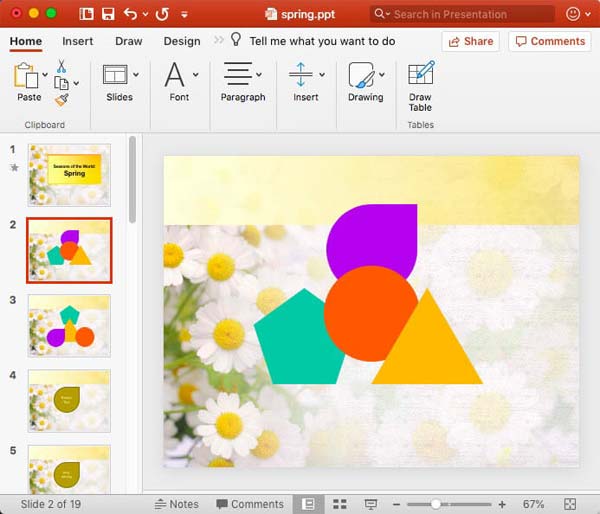Expand the Font dropdown arrow
Screen dimensions: 600x514
click(196, 74)
